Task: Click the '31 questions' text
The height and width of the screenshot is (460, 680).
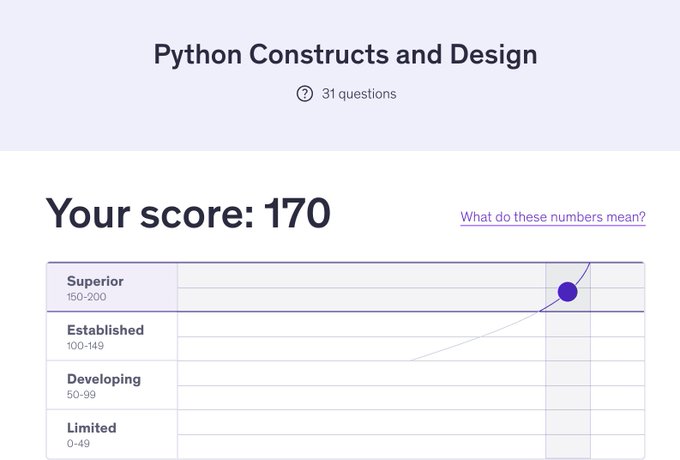Action: point(359,94)
